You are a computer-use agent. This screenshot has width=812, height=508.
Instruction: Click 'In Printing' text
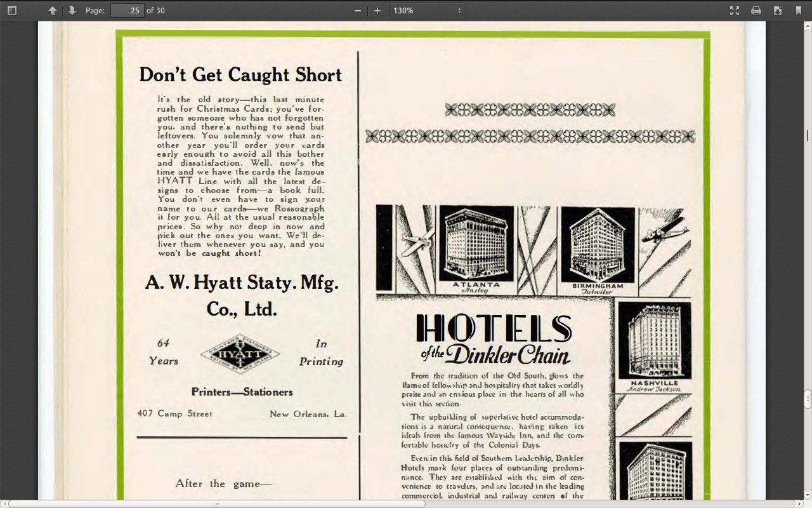click(321, 352)
